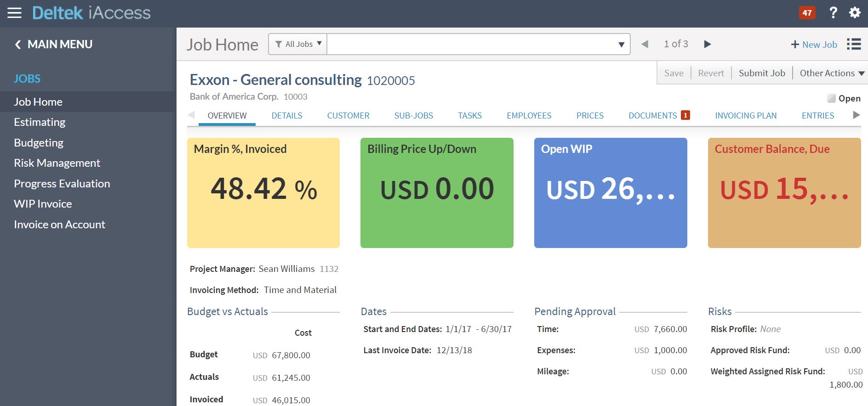Click the Invoicing Method Time and Material
The image size is (868, 406).
point(300,290)
